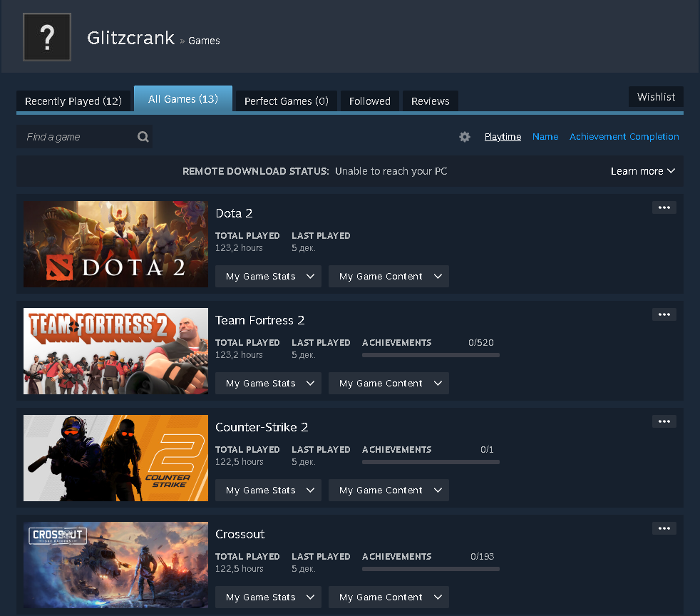Expand Learn more about remote download
This screenshot has height=616, width=700.
(642, 171)
